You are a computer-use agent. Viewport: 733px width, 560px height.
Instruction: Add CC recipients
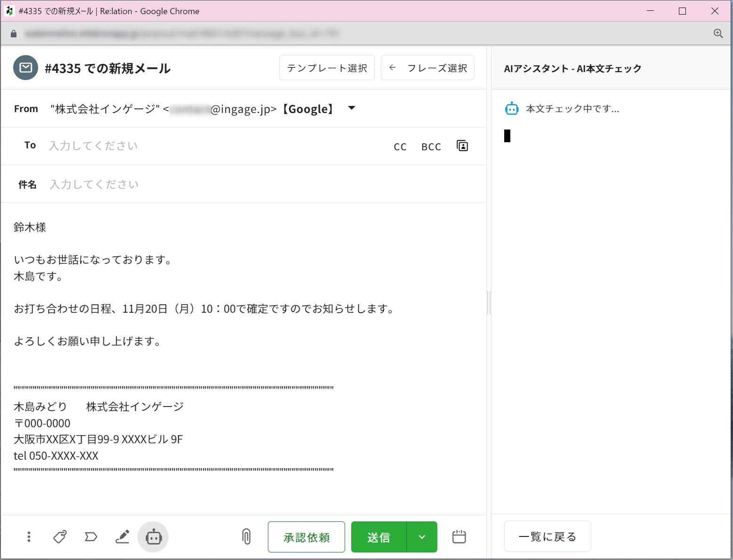coord(400,147)
